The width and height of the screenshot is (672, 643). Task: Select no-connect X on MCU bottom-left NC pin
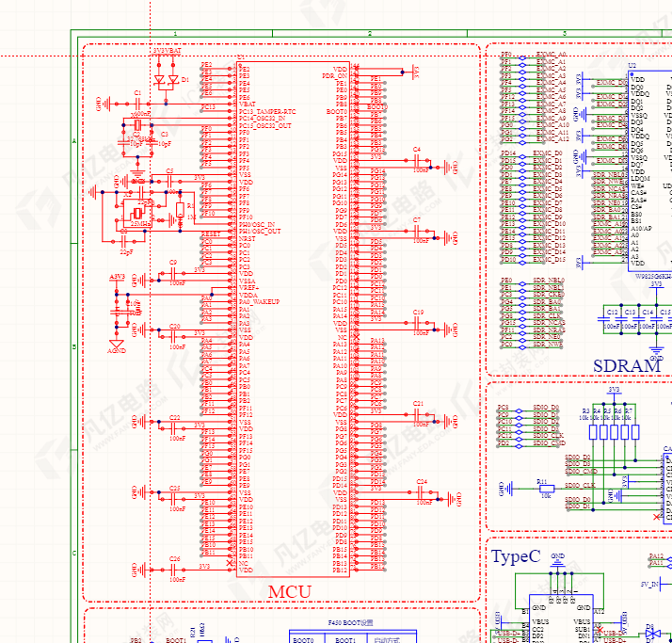click(x=230, y=563)
